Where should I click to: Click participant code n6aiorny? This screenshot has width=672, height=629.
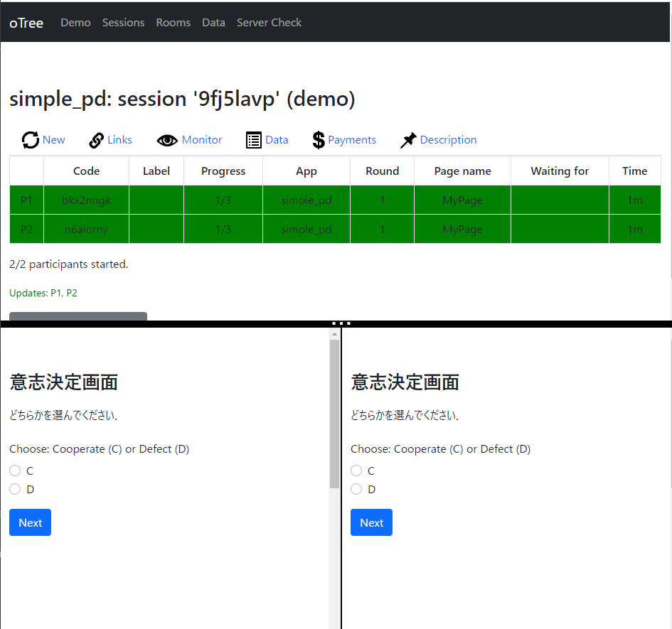coord(86,230)
